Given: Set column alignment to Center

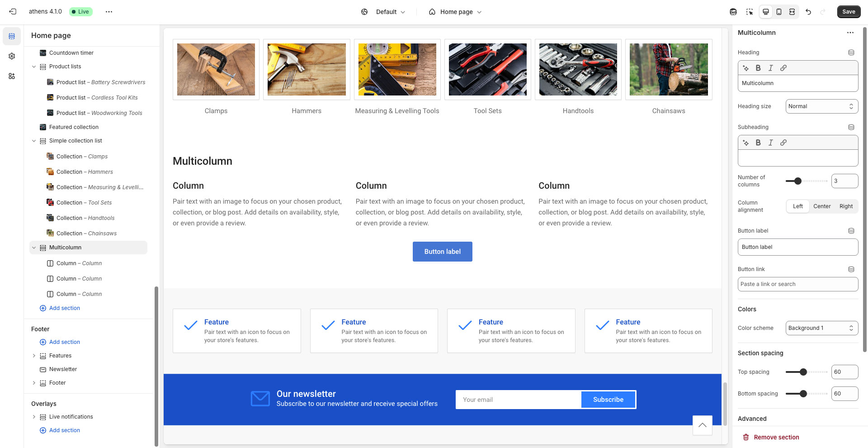Looking at the screenshot, I should pyautogui.click(x=822, y=206).
